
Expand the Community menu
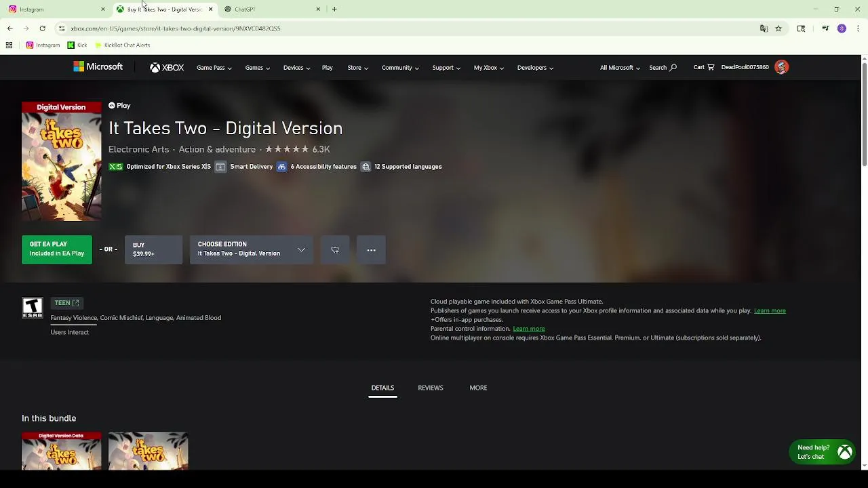point(400,68)
